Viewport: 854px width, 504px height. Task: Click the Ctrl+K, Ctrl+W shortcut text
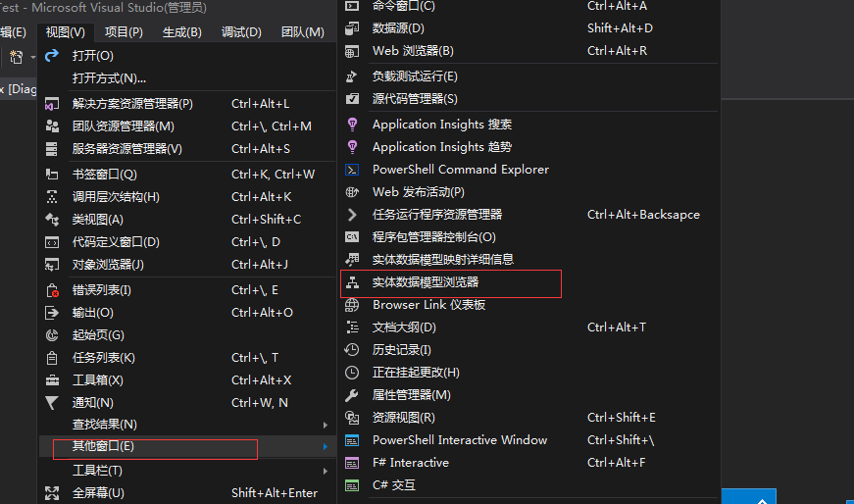tap(273, 175)
